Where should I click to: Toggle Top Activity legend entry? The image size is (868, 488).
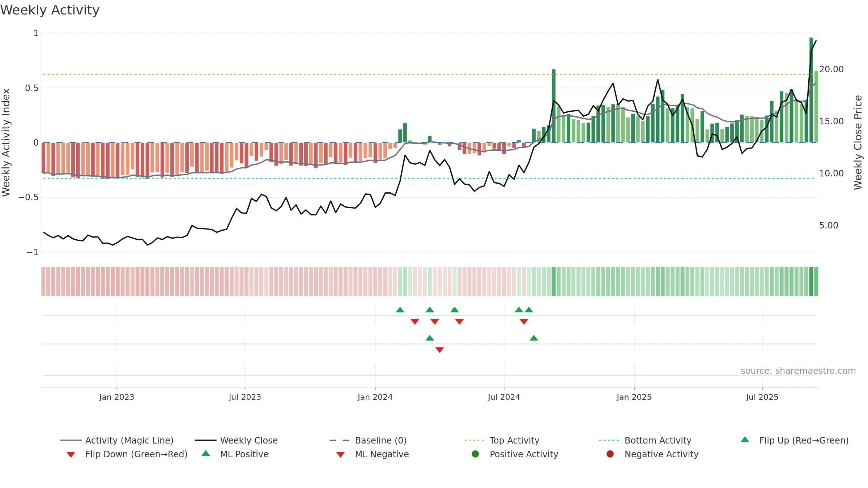tap(502, 440)
